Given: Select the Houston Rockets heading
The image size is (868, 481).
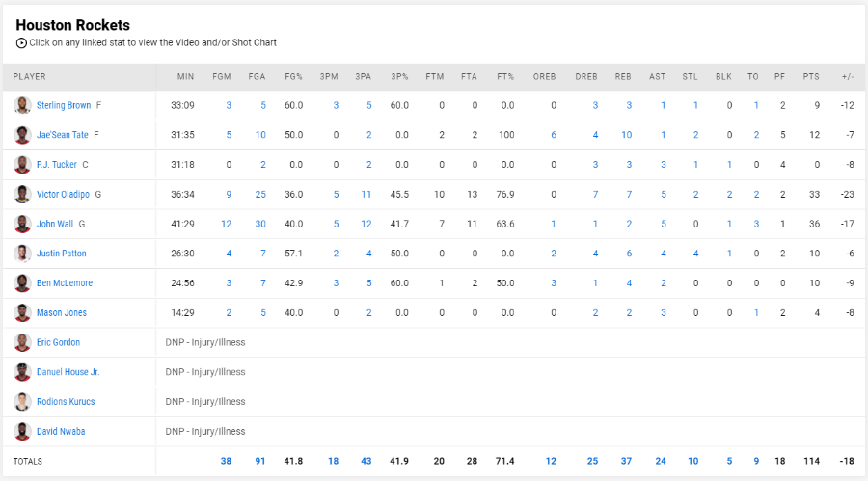Looking at the screenshot, I should (x=72, y=25).
